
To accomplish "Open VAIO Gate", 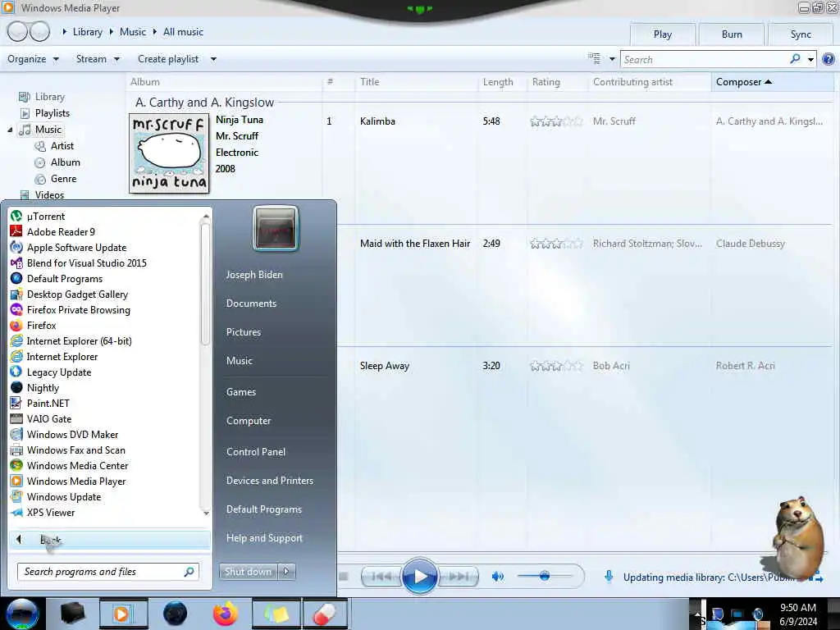I will (41, 419).
